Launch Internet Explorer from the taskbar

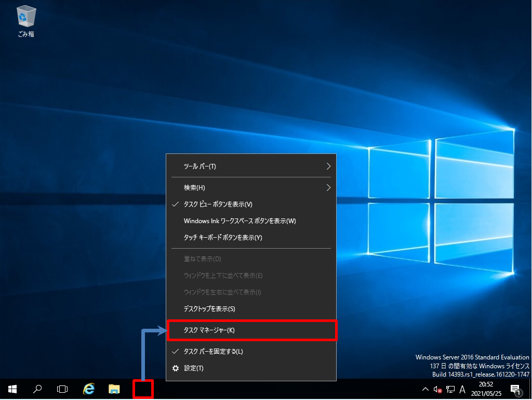pyautogui.click(x=89, y=389)
